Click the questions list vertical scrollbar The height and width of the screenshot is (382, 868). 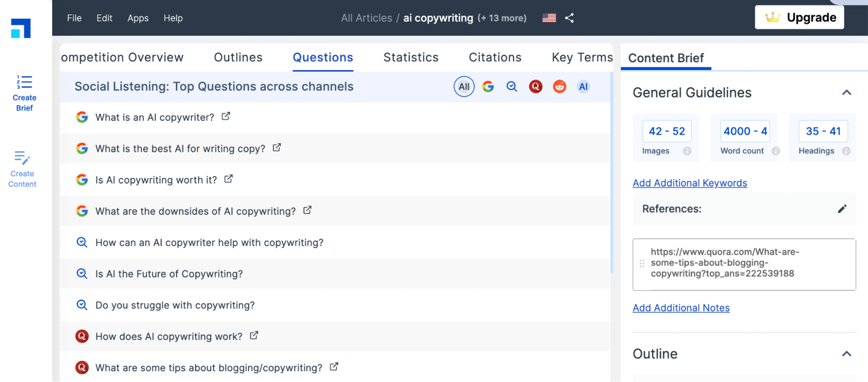coord(611,174)
